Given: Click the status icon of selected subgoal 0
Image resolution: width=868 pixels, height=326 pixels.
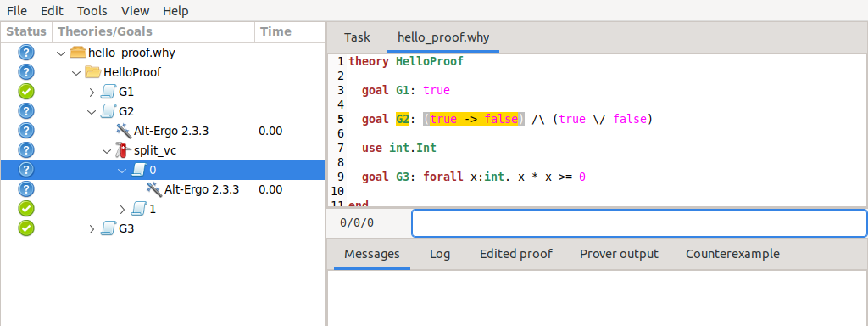Looking at the screenshot, I should pos(26,169).
